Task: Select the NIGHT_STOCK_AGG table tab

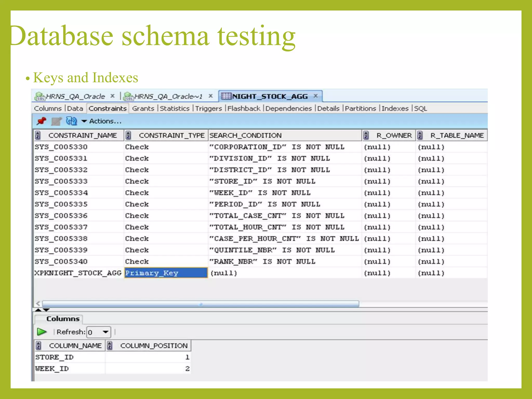Action: click(x=270, y=96)
